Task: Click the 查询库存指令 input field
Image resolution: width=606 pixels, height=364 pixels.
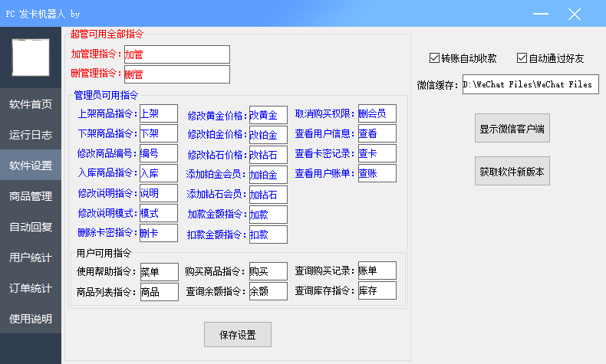Action: (x=377, y=290)
